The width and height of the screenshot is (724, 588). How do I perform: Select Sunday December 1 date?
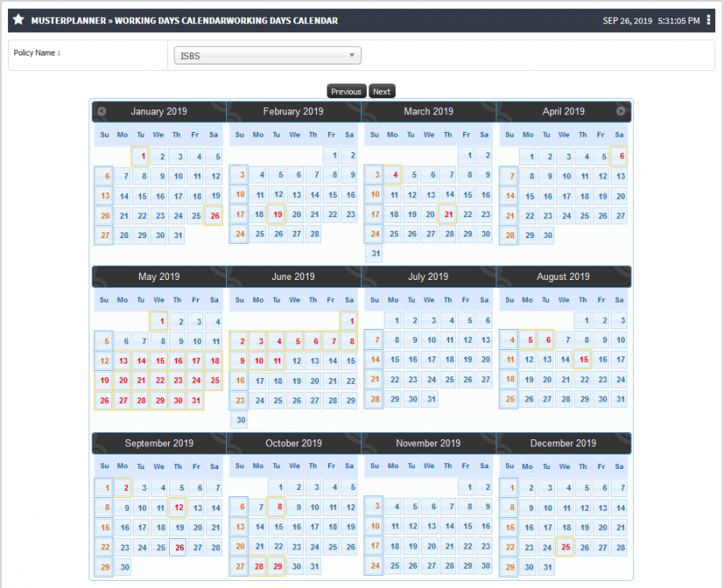508,487
